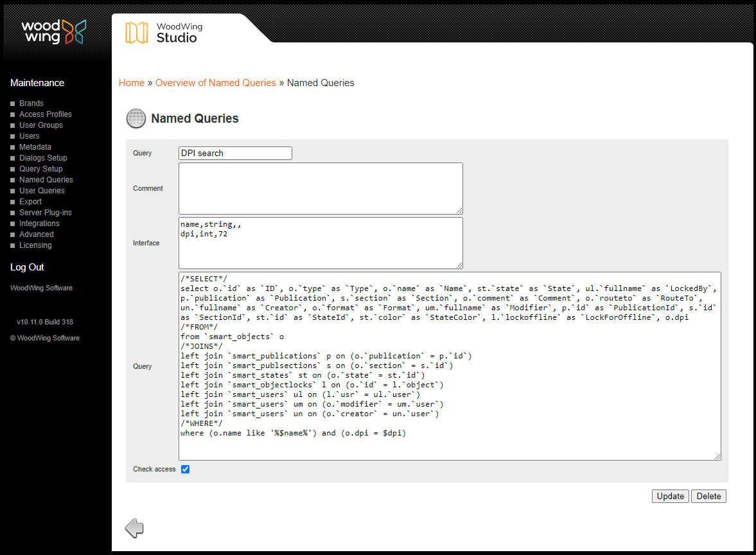Select Users in the Maintenance sidebar
The height and width of the screenshot is (555, 756).
29,136
